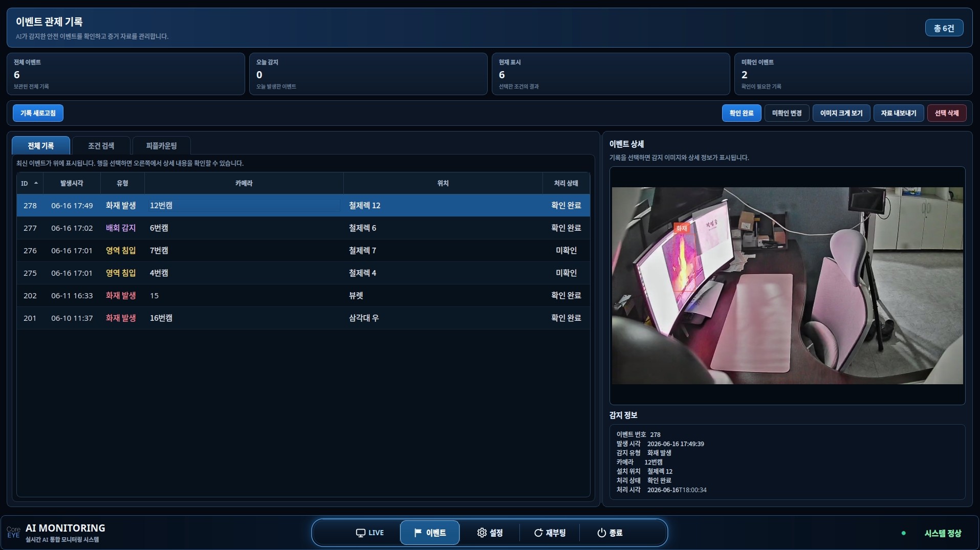Click the 이미지 크게 보기 button

(x=841, y=113)
